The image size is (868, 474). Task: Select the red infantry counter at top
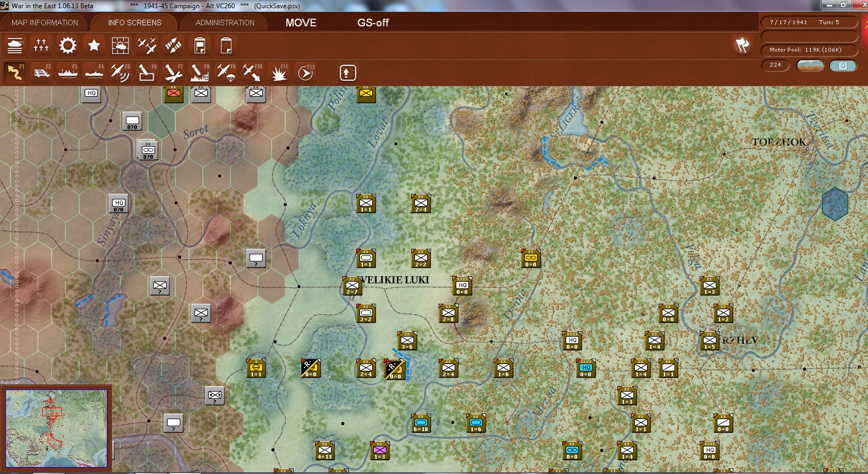coord(174,93)
